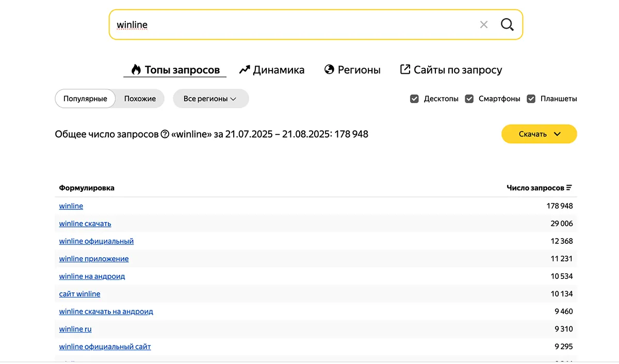Disable the Смартфоны checkbox
Image resolution: width=619 pixels, height=364 pixels.
pyautogui.click(x=469, y=98)
